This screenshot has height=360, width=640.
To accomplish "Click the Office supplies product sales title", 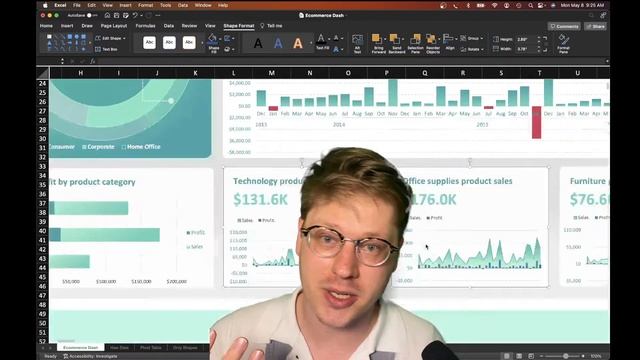I will tap(457, 181).
